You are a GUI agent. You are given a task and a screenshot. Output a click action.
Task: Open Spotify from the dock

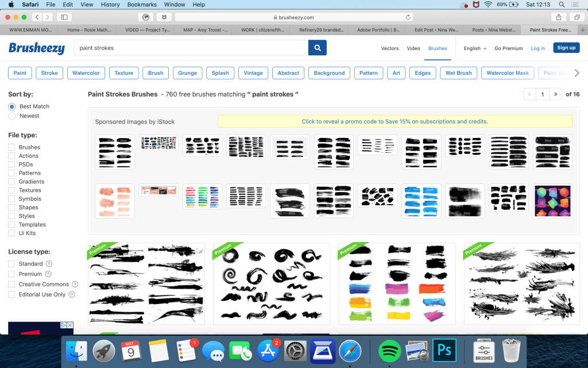click(x=390, y=350)
